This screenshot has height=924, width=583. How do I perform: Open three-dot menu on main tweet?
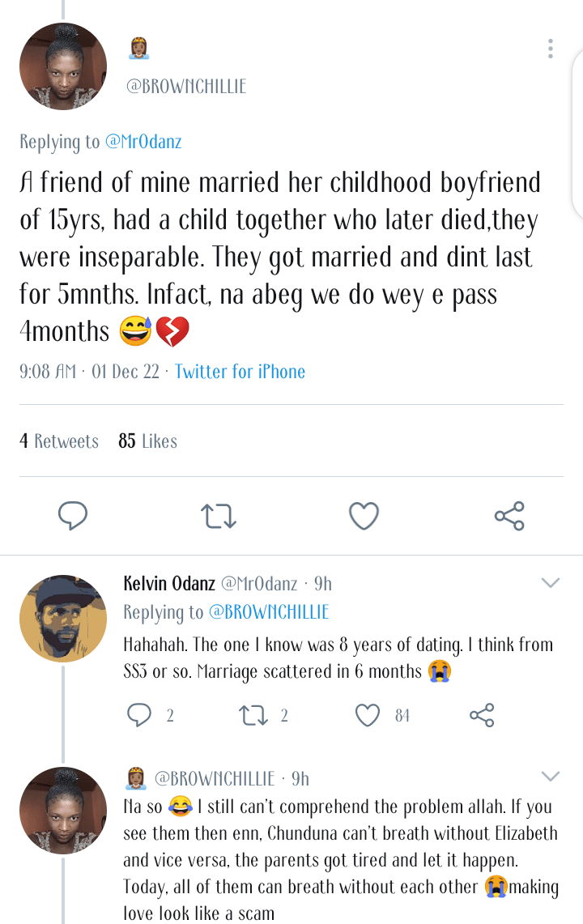pos(550,49)
